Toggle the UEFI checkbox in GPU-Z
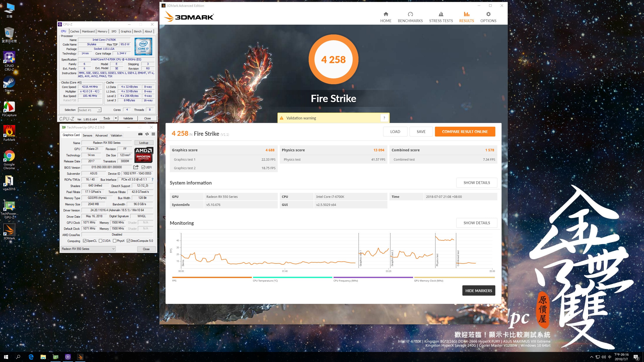 coord(143,167)
